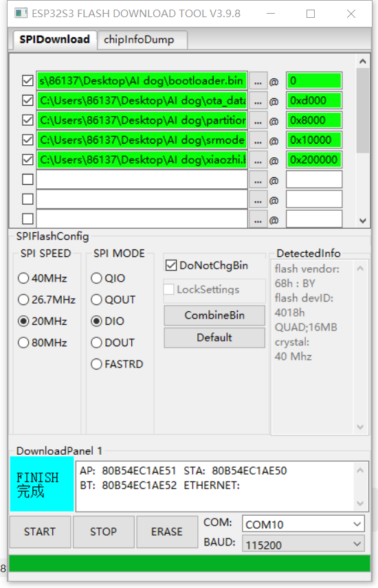Choose DIO SPI mode

click(96, 321)
